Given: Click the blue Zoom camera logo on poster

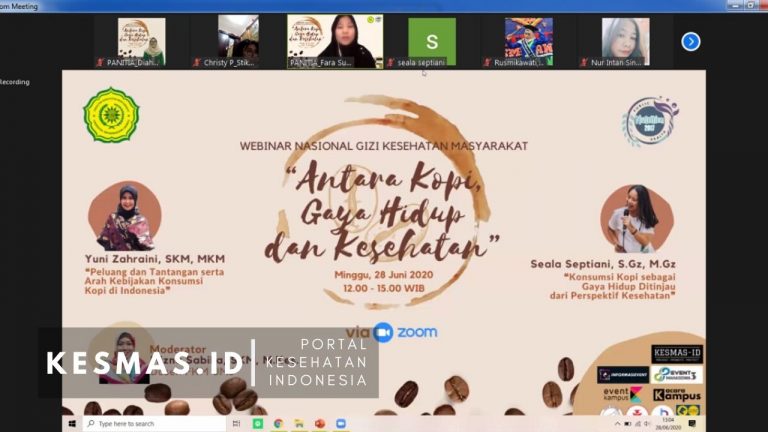Looking at the screenshot, I should tap(383, 333).
